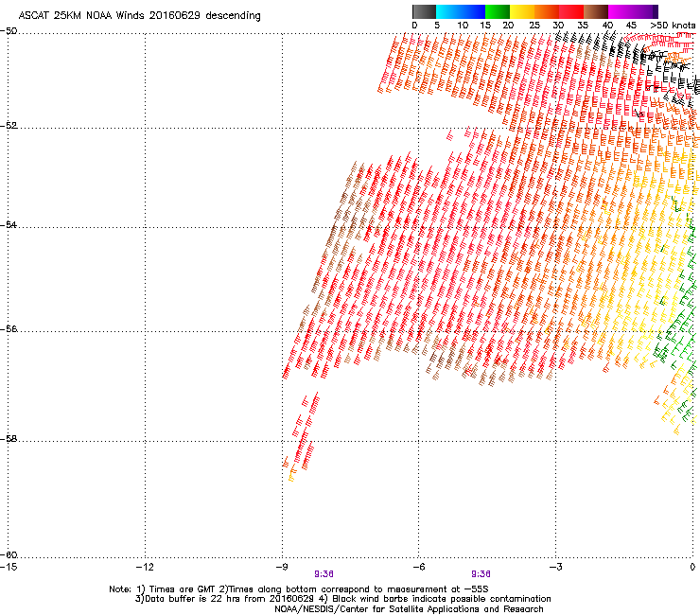Click the '-52' latitude axis label
Screen dimensions: 700x615
coord(9,126)
